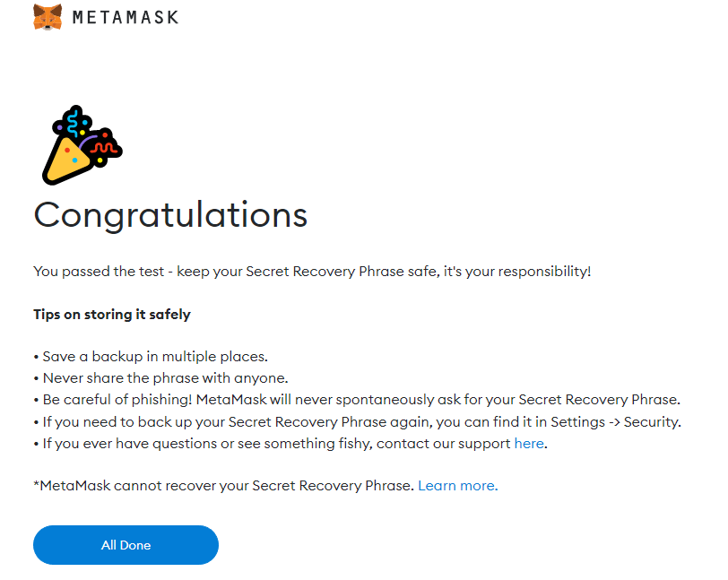Image resolution: width=728 pixels, height=580 pixels.
Task: Click the party popper celebration icon
Action: click(x=82, y=145)
